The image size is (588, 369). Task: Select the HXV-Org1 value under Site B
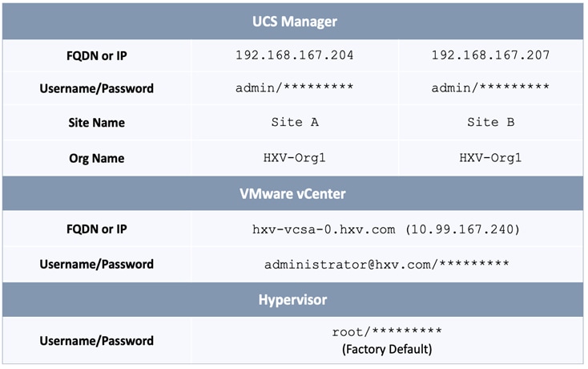pos(490,158)
